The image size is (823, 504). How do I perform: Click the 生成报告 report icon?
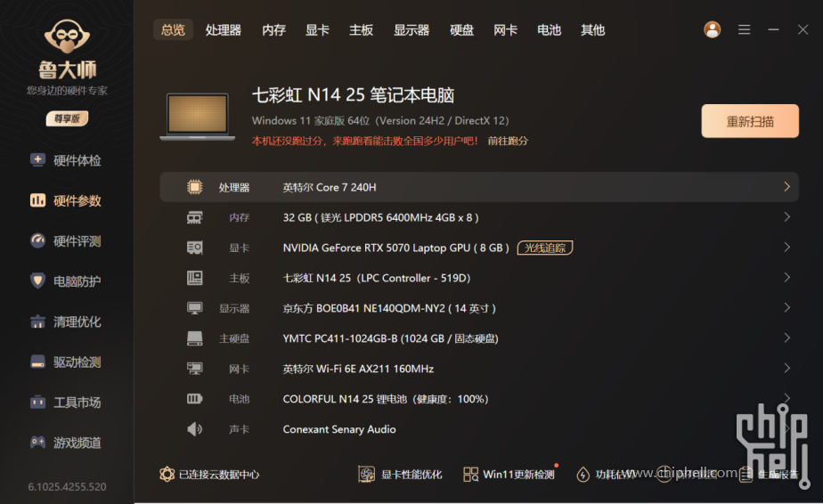746,475
